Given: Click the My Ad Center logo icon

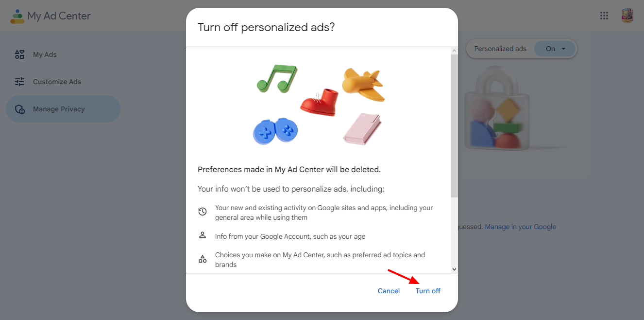Looking at the screenshot, I should tap(17, 16).
